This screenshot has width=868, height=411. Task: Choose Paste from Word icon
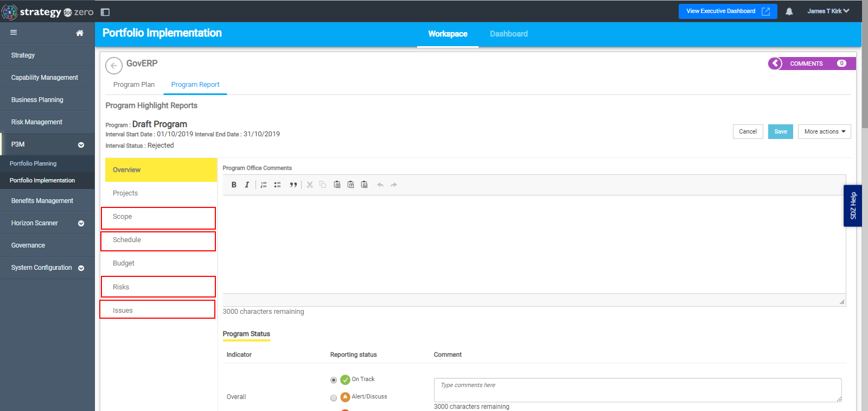tap(364, 185)
